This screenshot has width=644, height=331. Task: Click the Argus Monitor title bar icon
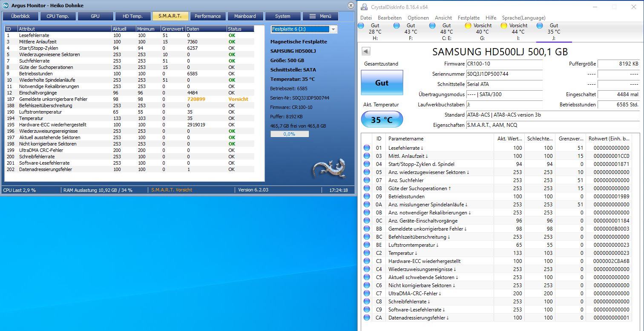tap(5, 6)
